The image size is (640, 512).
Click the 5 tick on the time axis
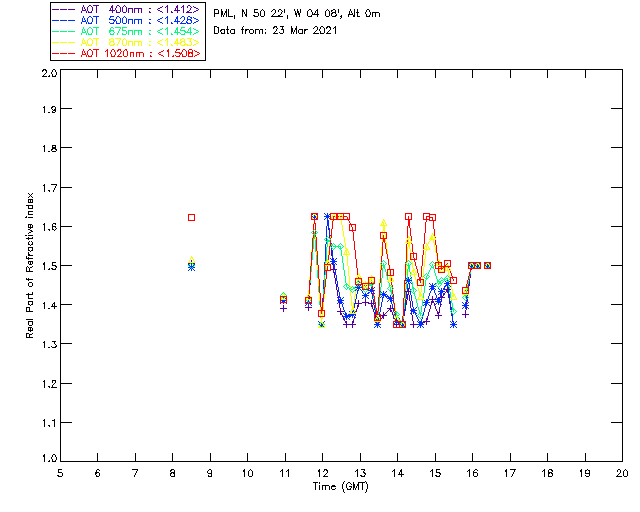60,473
